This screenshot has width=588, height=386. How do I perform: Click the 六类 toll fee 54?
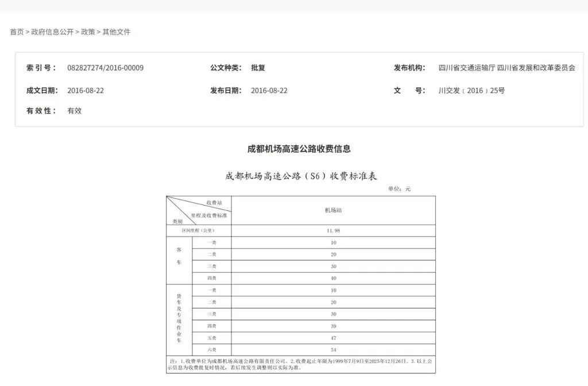335,349
